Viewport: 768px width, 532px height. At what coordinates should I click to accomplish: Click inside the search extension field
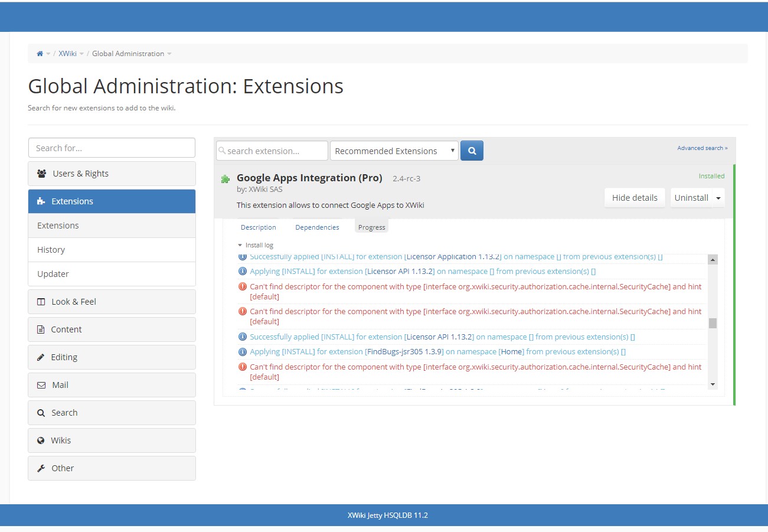click(272, 151)
